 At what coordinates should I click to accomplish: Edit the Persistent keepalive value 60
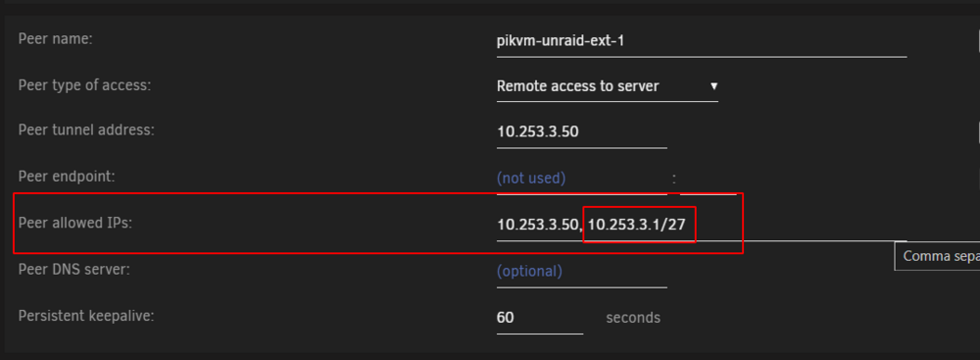[x=540, y=318]
